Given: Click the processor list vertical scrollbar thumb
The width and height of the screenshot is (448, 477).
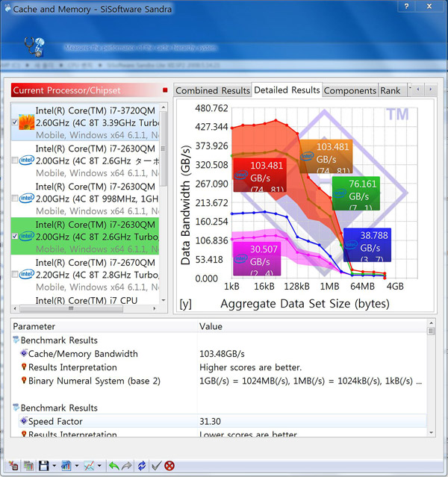Looking at the screenshot, I should pyautogui.click(x=164, y=149).
